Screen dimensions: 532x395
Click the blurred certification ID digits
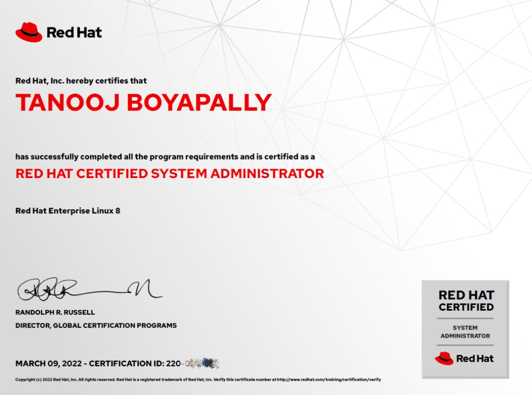[x=201, y=364]
